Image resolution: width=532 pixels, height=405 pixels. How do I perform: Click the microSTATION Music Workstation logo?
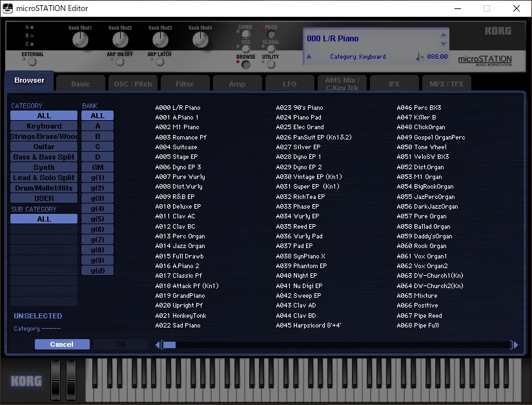pyautogui.click(x=485, y=60)
